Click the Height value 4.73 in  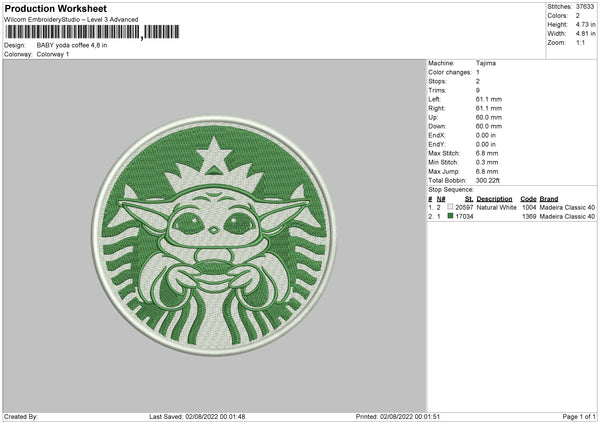coord(585,24)
